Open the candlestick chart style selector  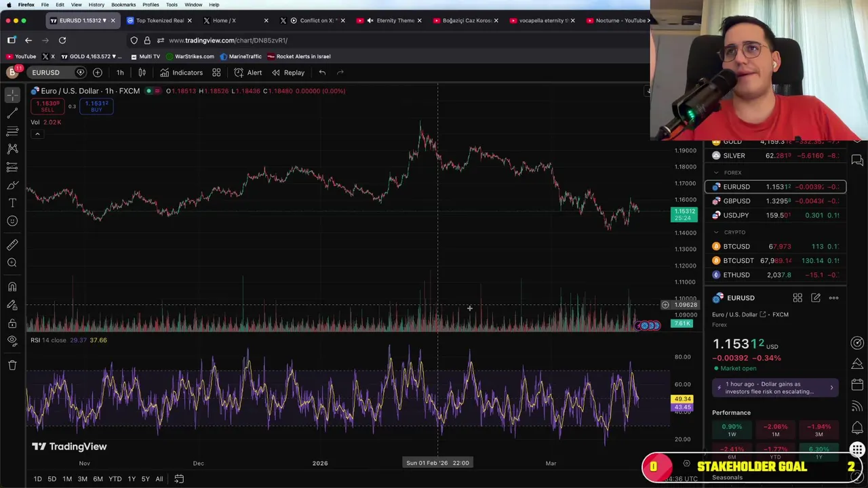[x=142, y=73]
